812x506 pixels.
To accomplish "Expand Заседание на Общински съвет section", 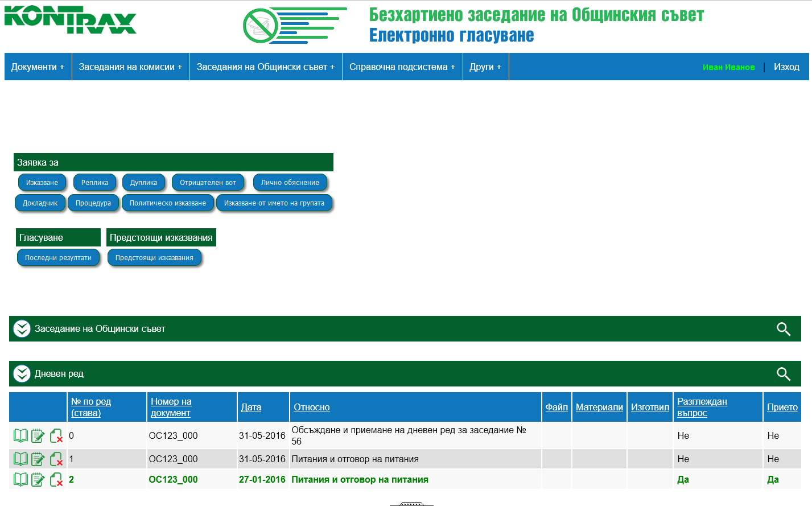I will pyautogui.click(x=22, y=329).
